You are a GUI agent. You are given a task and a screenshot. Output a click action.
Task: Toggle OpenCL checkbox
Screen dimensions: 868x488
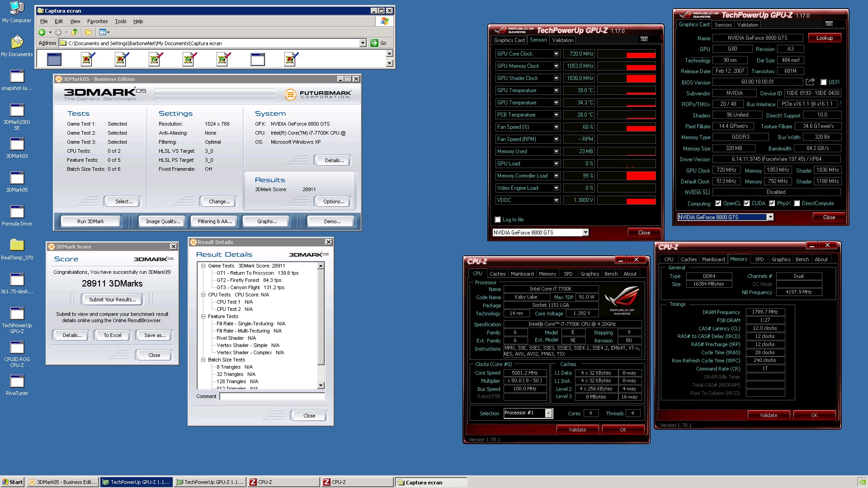(x=718, y=203)
